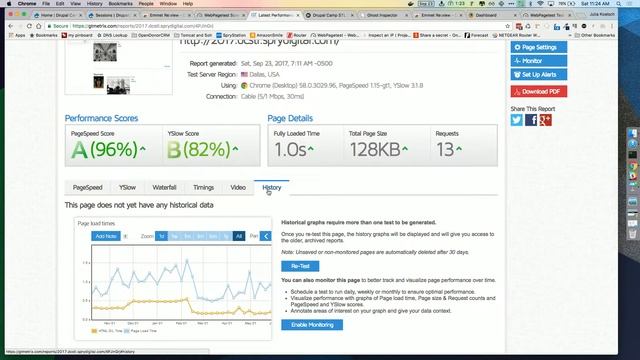This screenshot has height=360, width=640.
Task: Toggle Page Load Time legend entry
Action: coord(140,331)
